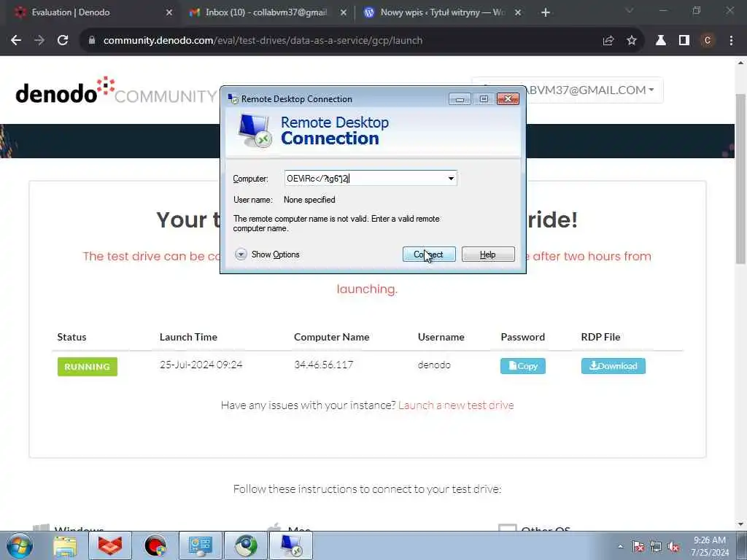Image resolution: width=747 pixels, height=560 pixels.
Task: Open Action Center flag tray icon
Action: 638,546
